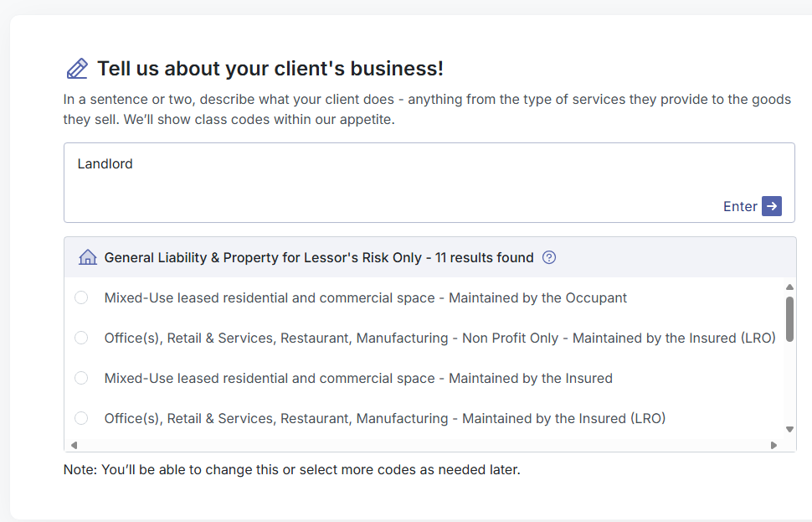This screenshot has width=812, height=522.
Task: Open the help question mark icon
Action: tap(549, 257)
